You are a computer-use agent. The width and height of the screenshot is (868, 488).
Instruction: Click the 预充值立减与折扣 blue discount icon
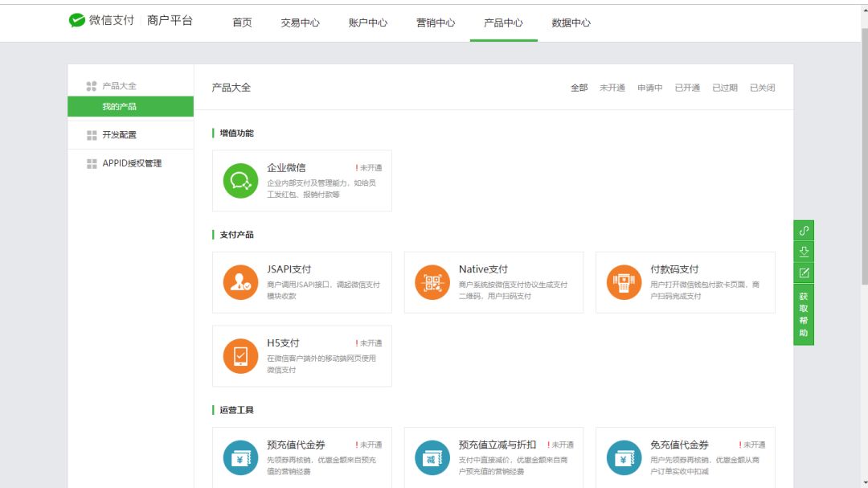point(432,457)
